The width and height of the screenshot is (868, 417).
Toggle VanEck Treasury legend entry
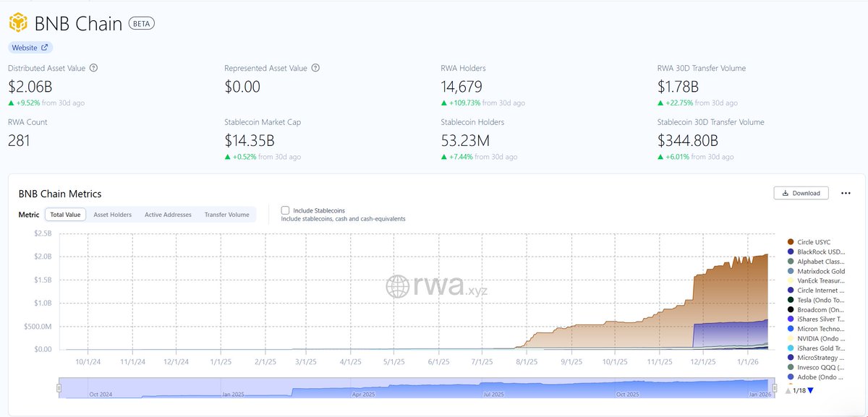pyautogui.click(x=815, y=280)
